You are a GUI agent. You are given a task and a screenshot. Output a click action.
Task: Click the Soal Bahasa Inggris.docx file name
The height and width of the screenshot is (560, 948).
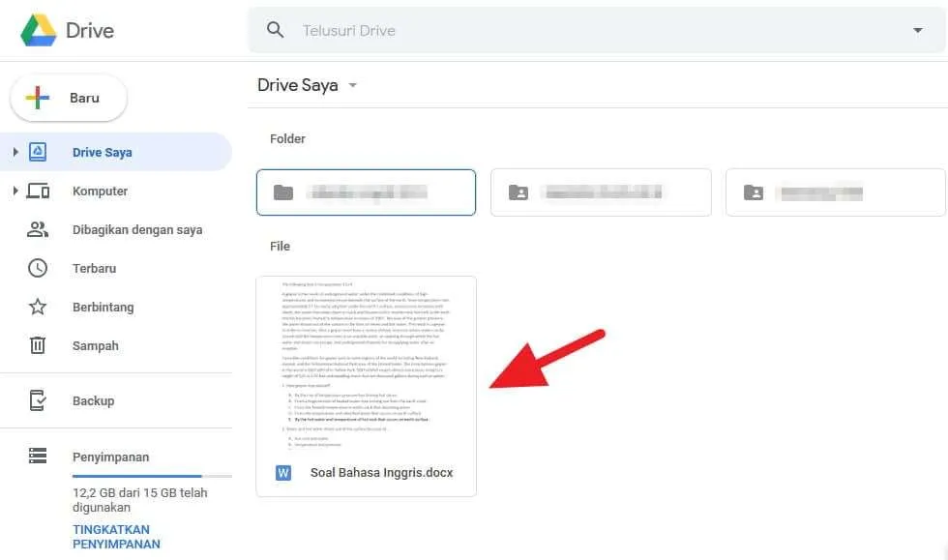(381, 473)
